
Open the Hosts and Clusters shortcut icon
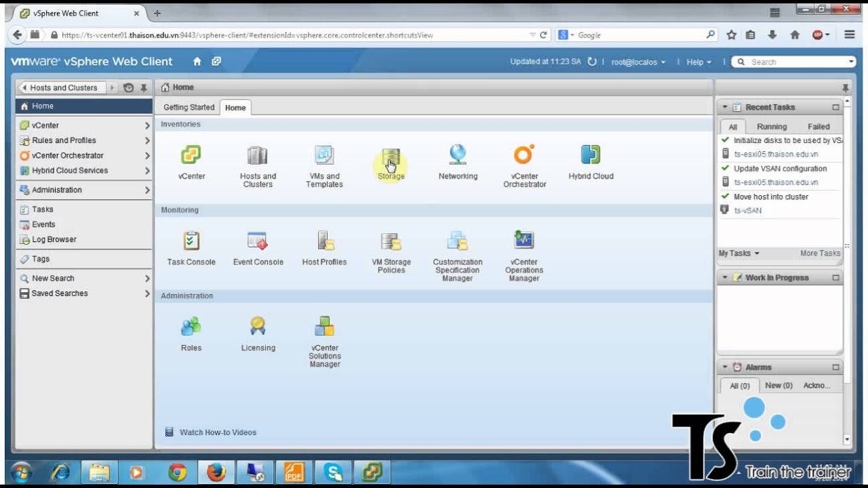(x=258, y=155)
